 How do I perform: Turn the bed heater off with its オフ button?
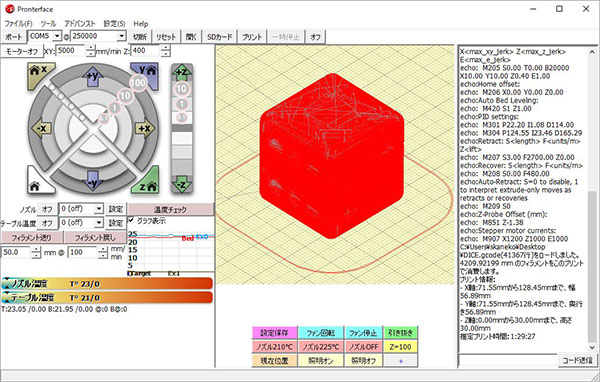(x=47, y=223)
